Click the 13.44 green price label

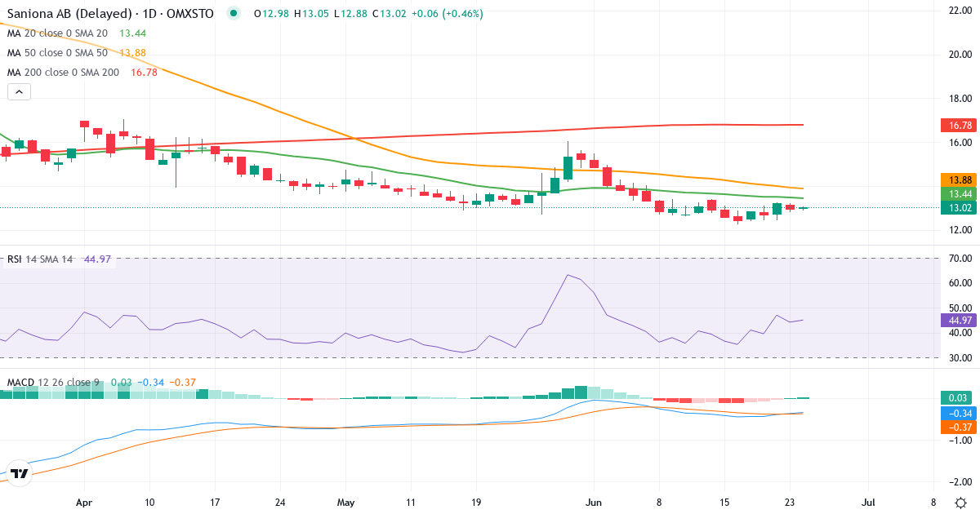coord(959,194)
